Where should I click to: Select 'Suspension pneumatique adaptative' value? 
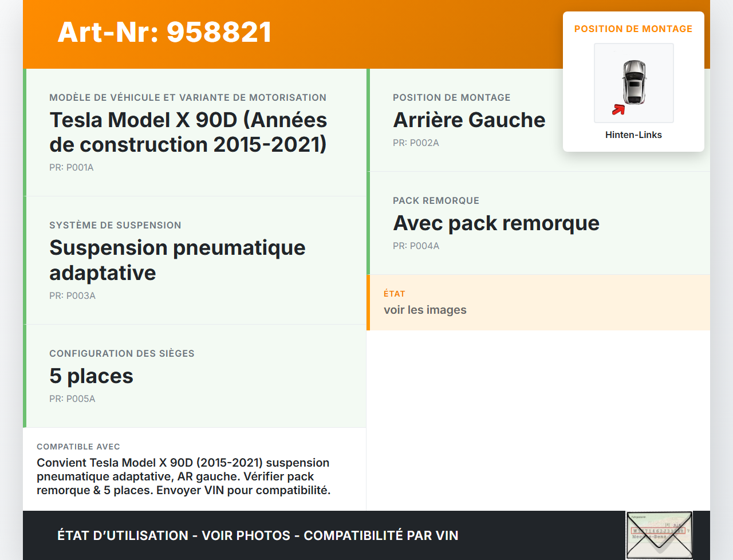(x=178, y=260)
